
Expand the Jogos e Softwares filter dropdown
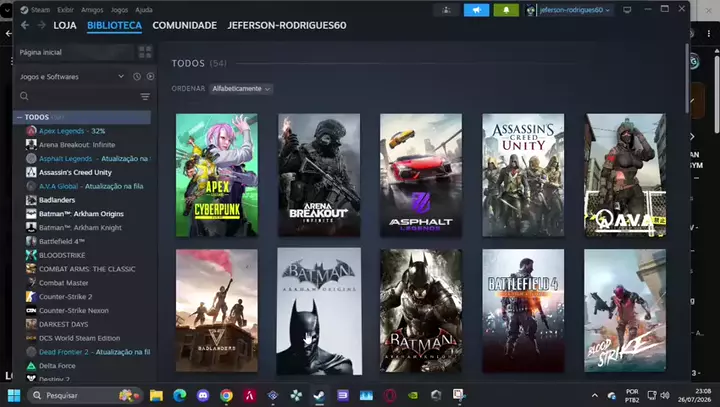(x=72, y=77)
